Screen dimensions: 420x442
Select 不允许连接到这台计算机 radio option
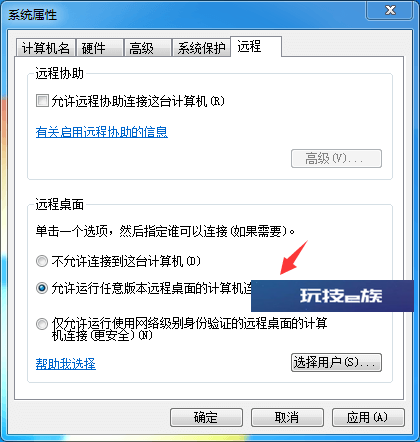42,261
